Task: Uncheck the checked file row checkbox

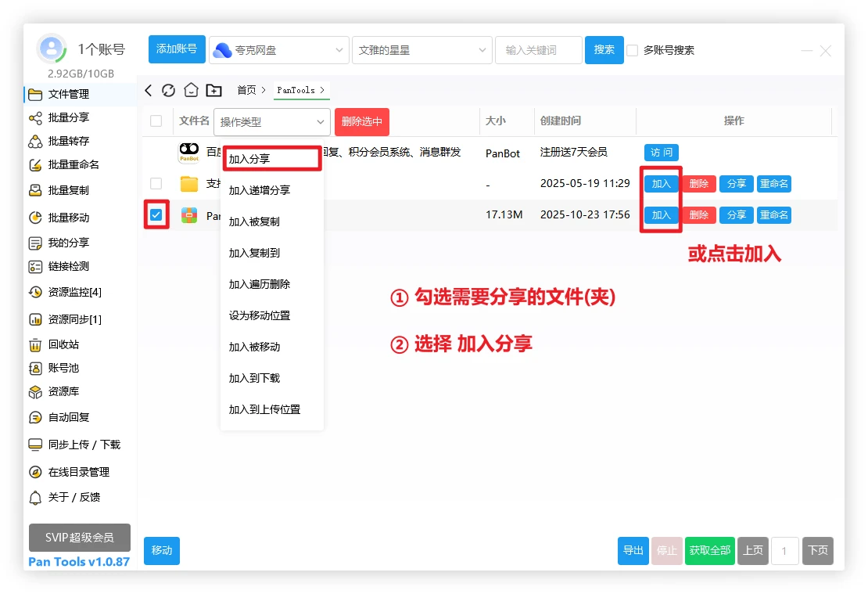Action: tap(156, 215)
